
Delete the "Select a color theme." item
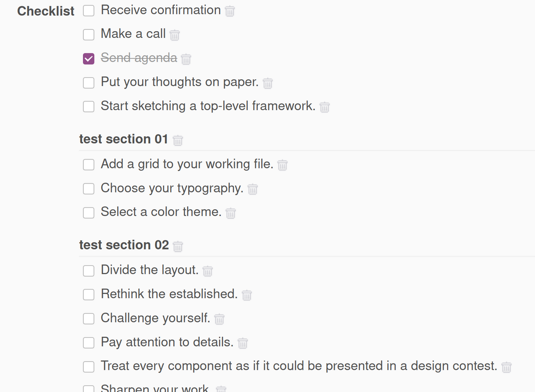(x=230, y=213)
